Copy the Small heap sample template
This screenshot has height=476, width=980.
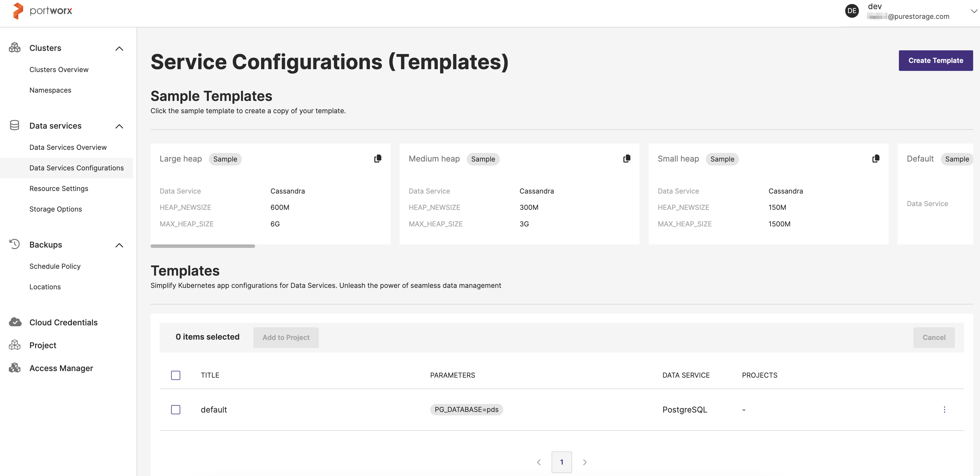876,158
